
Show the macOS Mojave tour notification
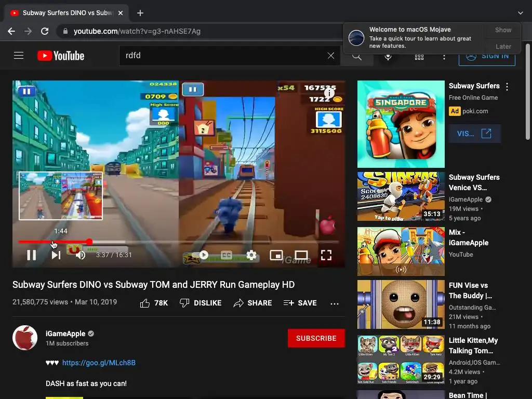(x=503, y=30)
